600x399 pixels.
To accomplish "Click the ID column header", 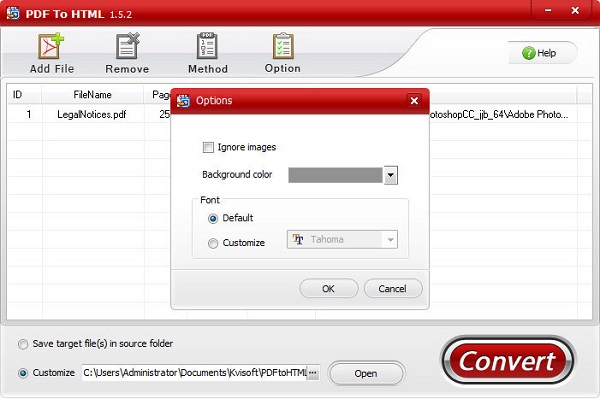I will click(17, 94).
